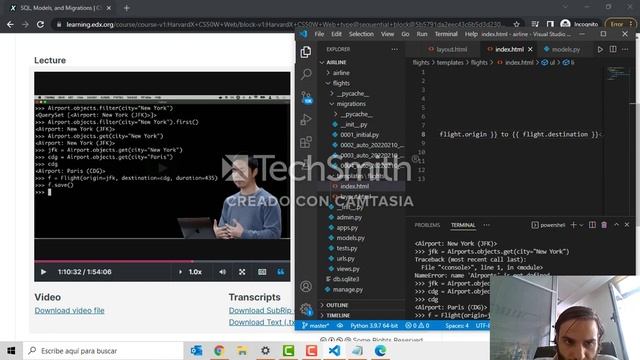Viewport: 640px width, 360px height.
Task: Open the Manage gear in activity bar
Action: click(x=306, y=309)
